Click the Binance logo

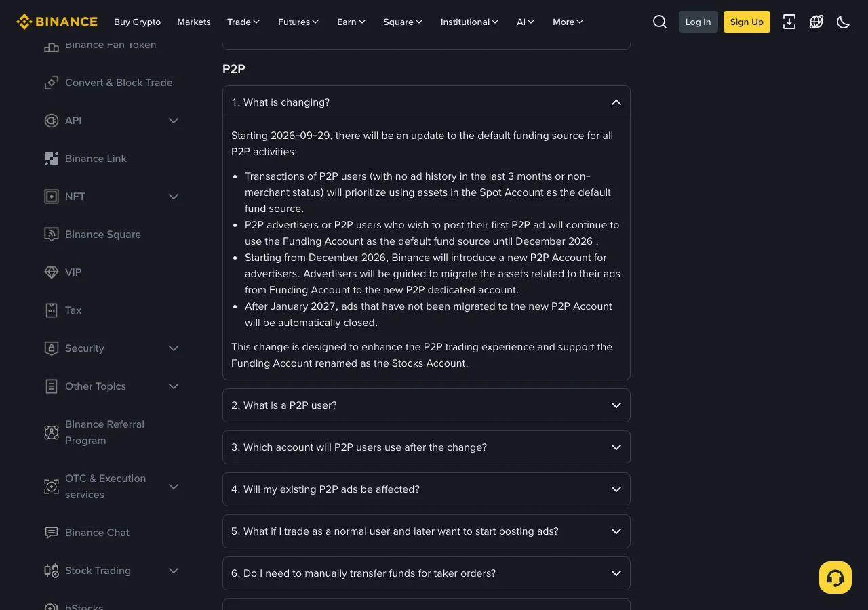57,22
